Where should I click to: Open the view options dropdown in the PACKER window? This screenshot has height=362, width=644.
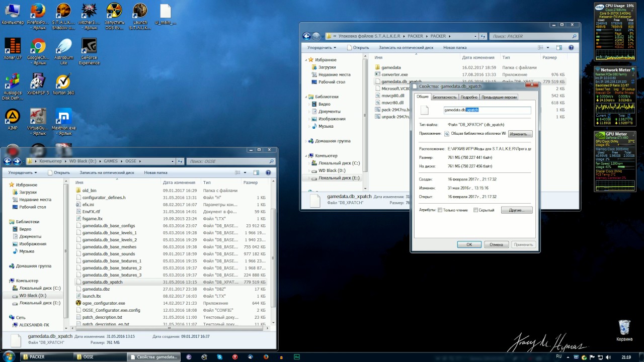[x=547, y=48]
